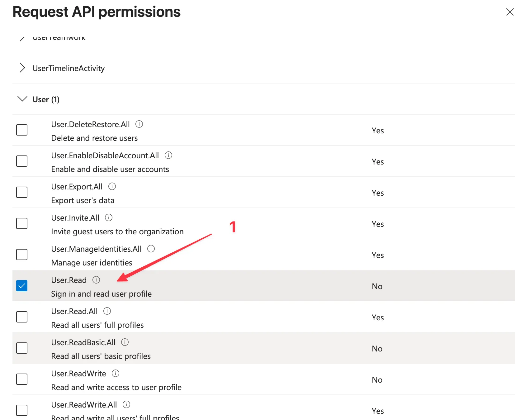The image size is (515, 420).
Task: Expand the UserTimelineActivity section
Action: pos(22,68)
